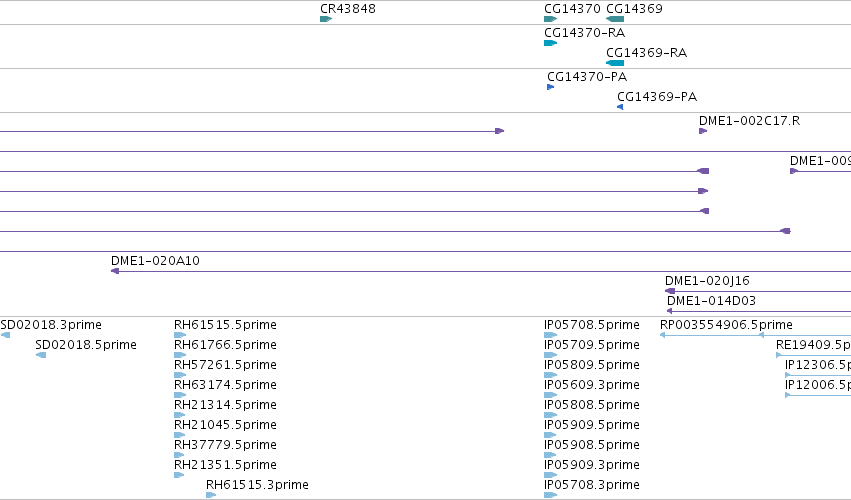Click RH37779.5prime label
This screenshot has height=500, width=851.
(x=225, y=445)
